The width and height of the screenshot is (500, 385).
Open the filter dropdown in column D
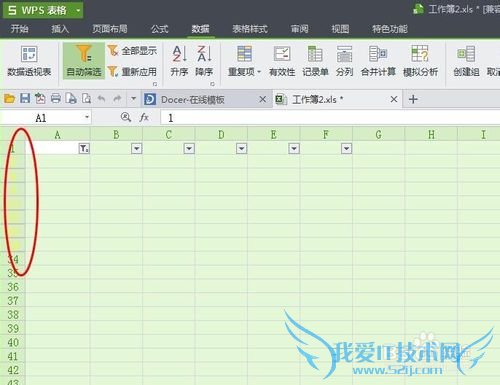coord(242,148)
